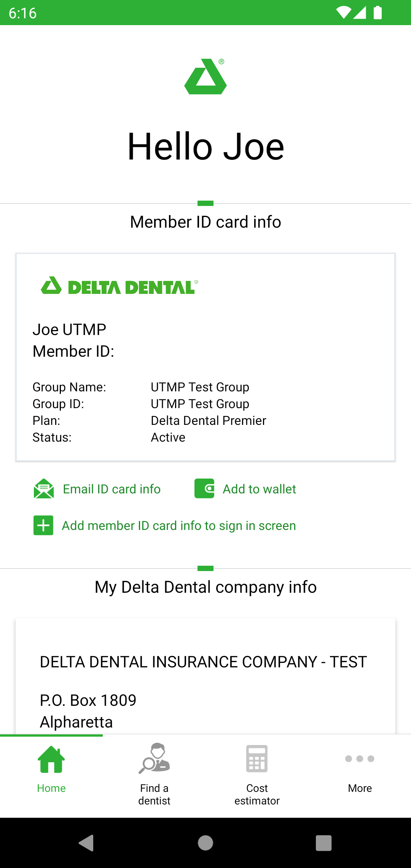
Task: Open the More tab label
Action: point(360,788)
